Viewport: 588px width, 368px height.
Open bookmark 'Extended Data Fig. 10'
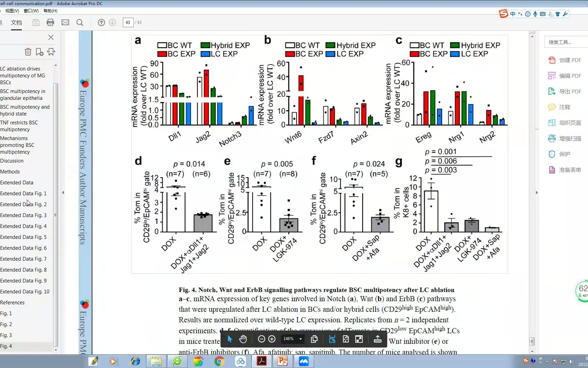point(25,292)
